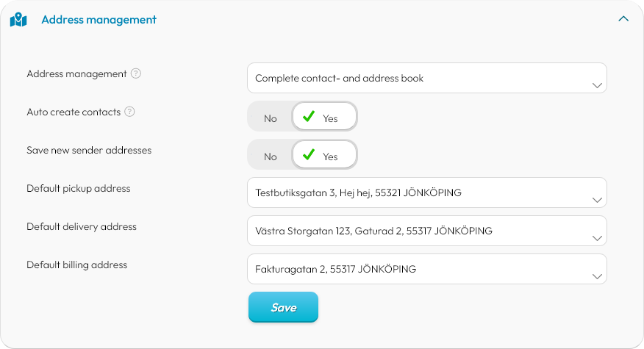The width and height of the screenshot is (644, 349).
Task: Open the Default billing address dropdown
Action: point(426,269)
